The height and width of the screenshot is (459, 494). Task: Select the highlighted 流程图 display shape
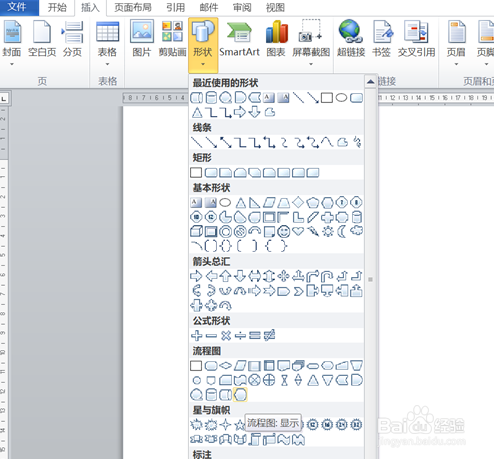point(240,395)
